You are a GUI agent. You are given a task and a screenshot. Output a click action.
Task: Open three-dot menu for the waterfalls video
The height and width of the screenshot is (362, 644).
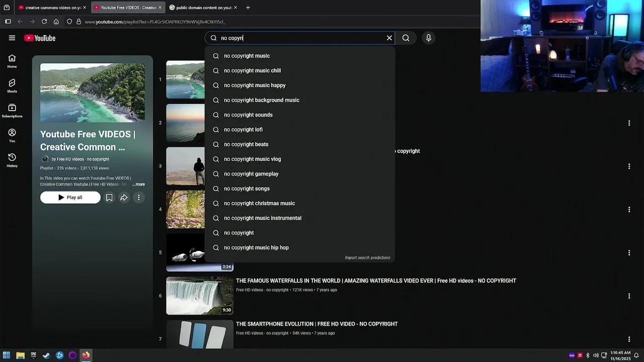(x=629, y=296)
